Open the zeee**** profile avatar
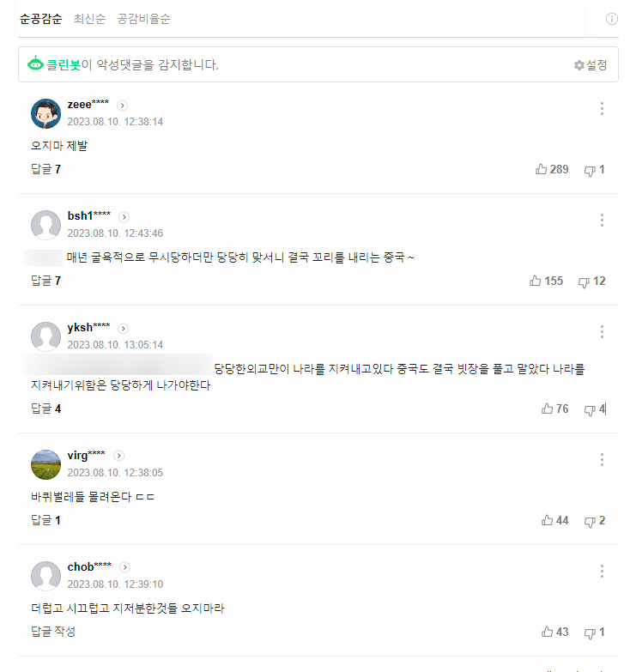The width and height of the screenshot is (630, 672). tap(45, 113)
